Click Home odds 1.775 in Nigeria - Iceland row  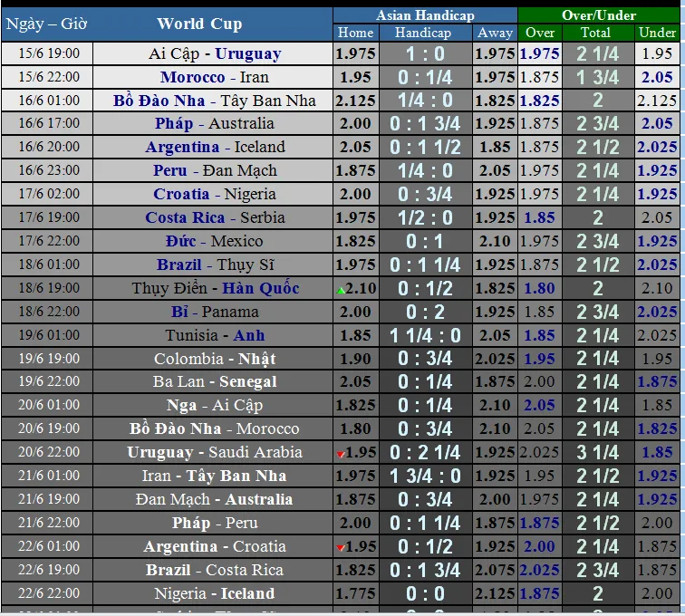(355, 594)
